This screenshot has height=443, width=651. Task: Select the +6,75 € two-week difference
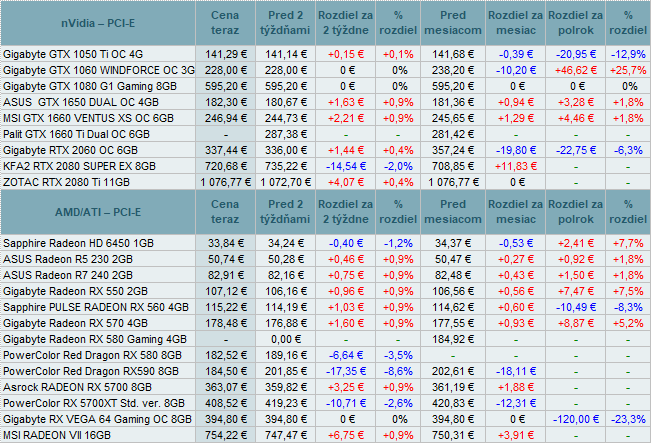(x=346, y=435)
